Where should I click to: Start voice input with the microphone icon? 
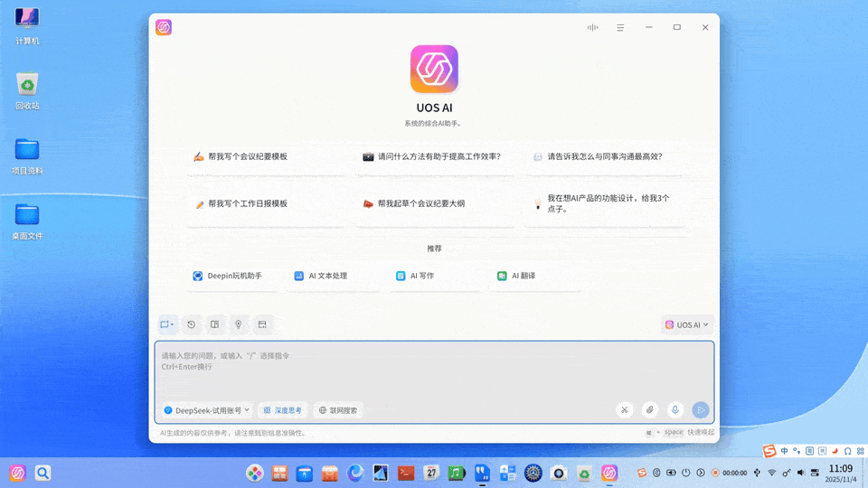[675, 410]
